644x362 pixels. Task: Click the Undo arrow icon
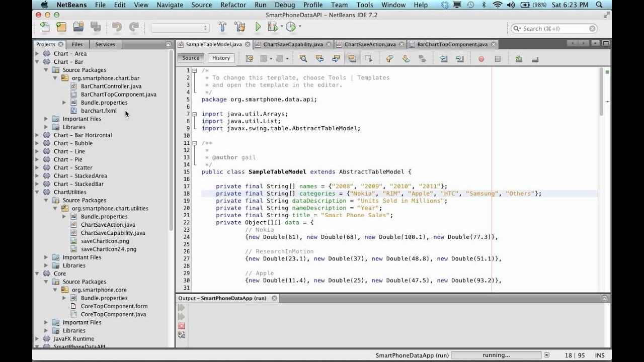click(x=117, y=27)
